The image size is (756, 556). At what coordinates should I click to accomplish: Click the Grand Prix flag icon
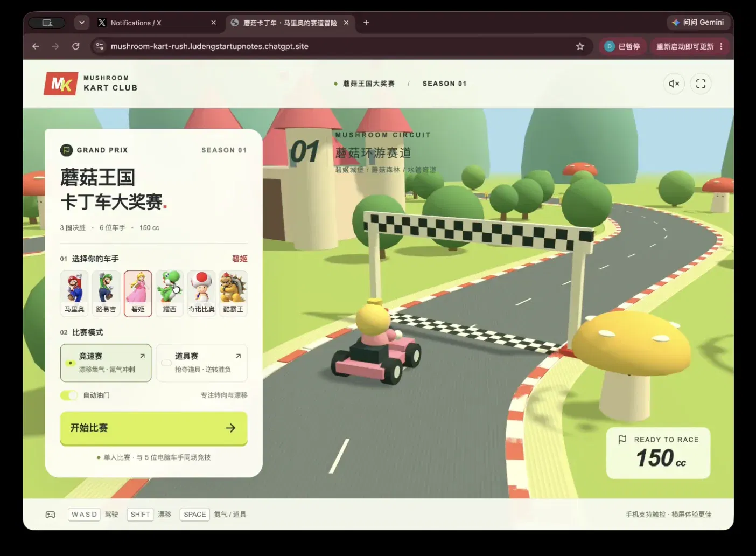click(66, 150)
